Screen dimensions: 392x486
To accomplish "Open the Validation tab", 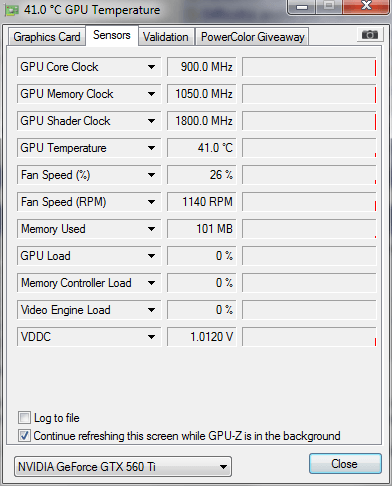I will pos(165,37).
